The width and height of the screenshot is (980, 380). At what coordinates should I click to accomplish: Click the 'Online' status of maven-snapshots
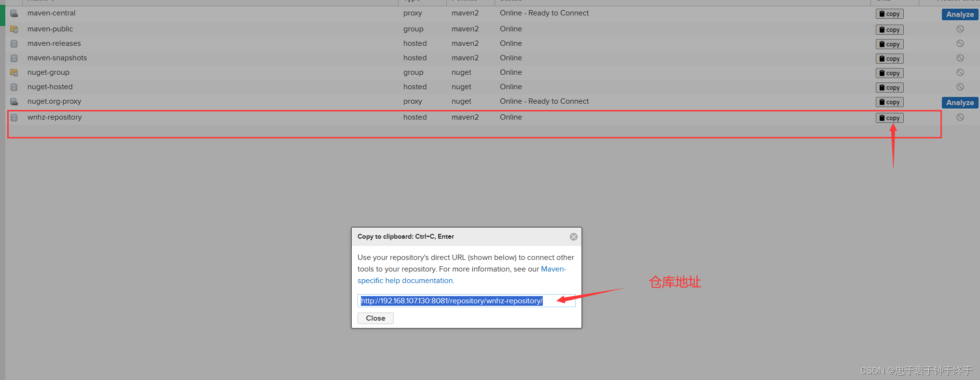coord(511,58)
